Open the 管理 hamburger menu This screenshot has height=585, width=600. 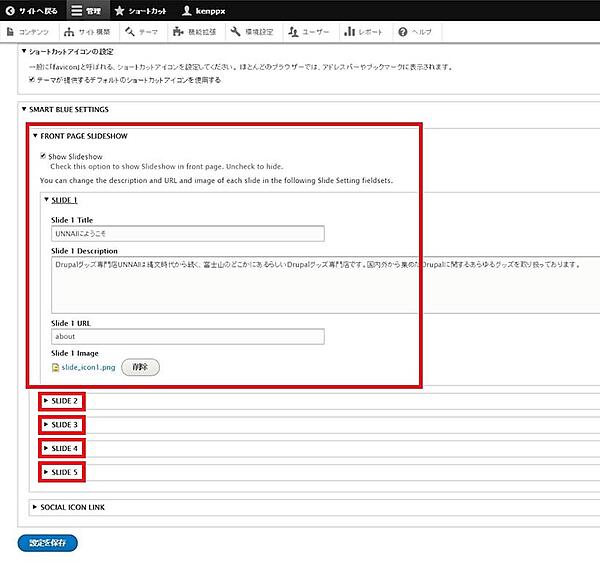click(77, 10)
